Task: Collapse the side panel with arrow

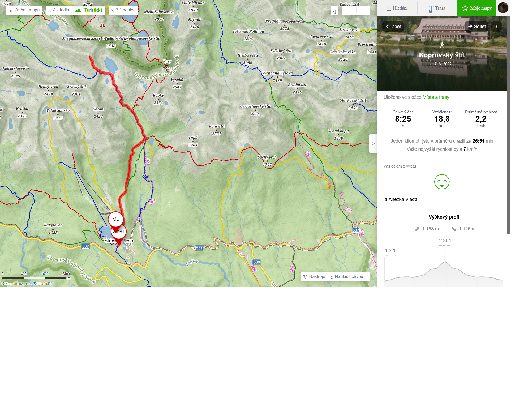Action: point(373,143)
